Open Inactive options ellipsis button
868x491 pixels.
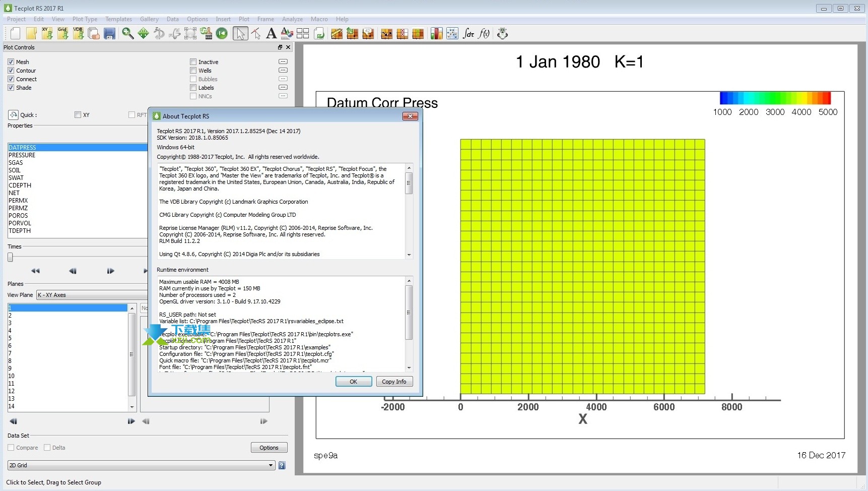click(283, 62)
